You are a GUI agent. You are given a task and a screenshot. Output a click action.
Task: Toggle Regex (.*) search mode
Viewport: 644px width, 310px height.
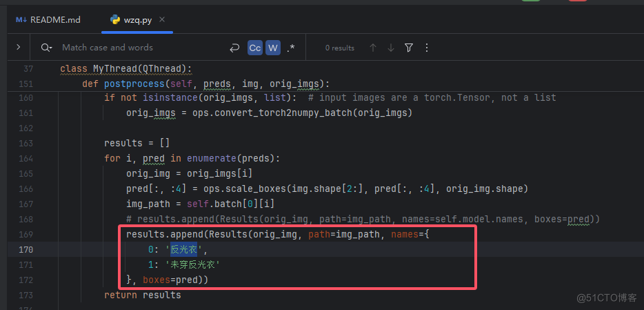click(x=291, y=48)
